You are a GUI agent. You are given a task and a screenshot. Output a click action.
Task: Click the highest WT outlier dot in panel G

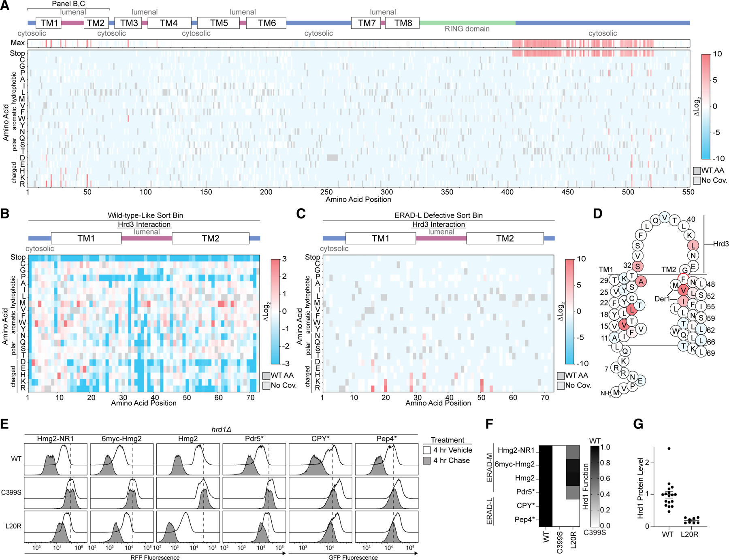click(669, 449)
